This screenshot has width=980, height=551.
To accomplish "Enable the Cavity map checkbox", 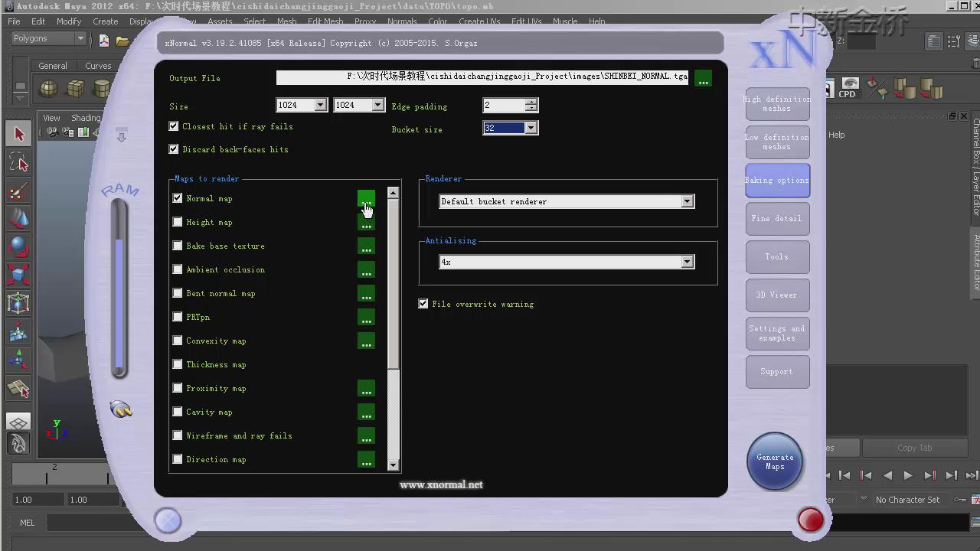I will pyautogui.click(x=178, y=412).
